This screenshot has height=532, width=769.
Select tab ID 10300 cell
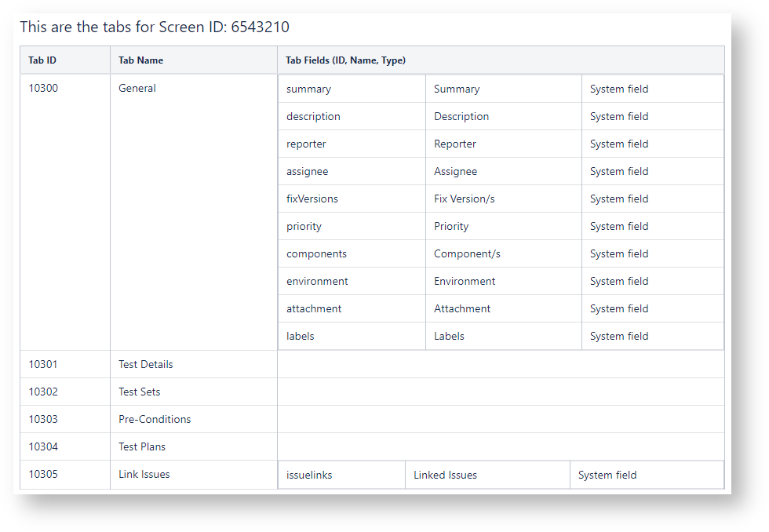(x=43, y=89)
